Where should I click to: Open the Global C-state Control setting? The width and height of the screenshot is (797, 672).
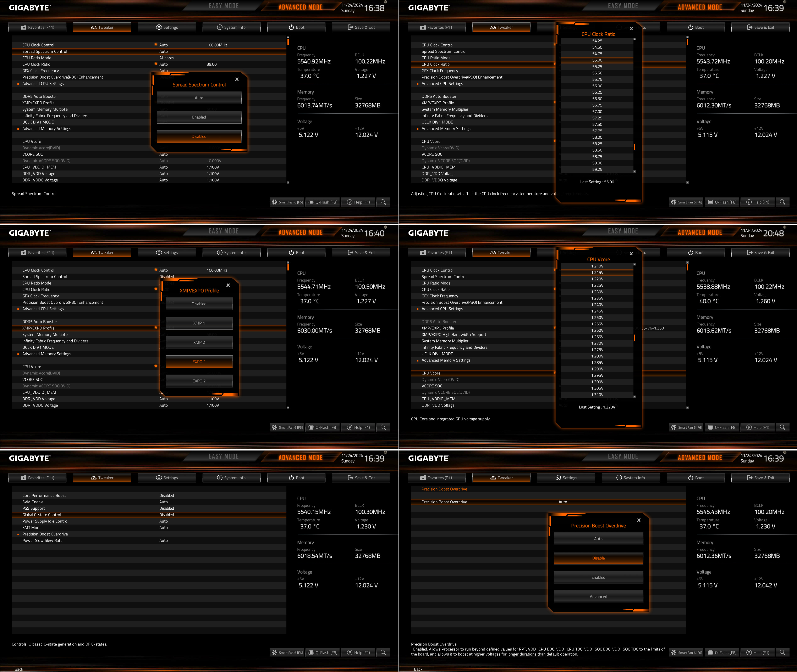[x=42, y=515]
